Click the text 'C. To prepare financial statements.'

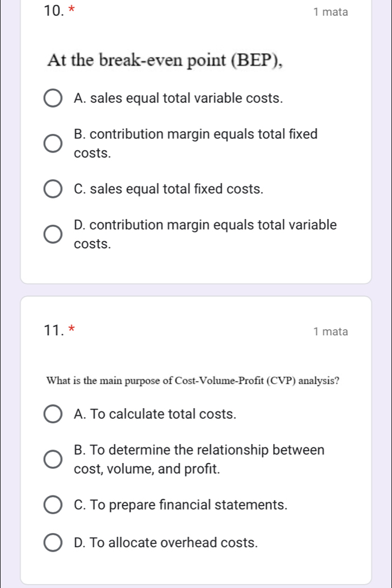181,505
